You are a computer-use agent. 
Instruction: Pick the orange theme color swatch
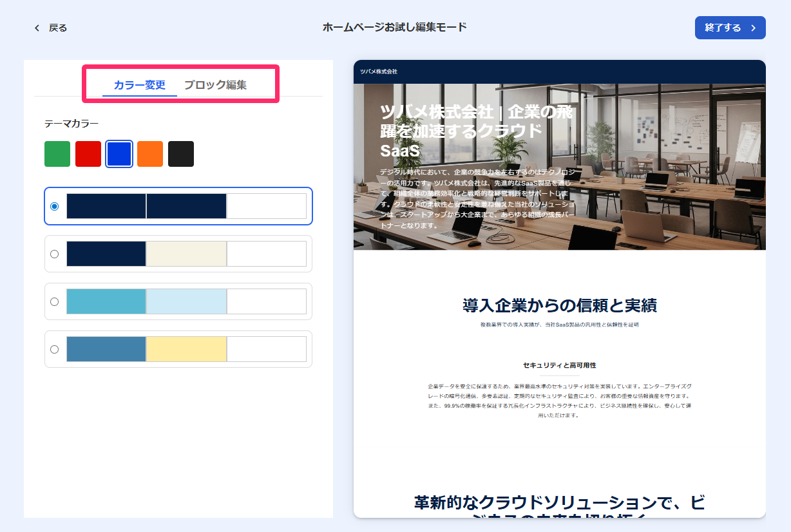coord(150,154)
